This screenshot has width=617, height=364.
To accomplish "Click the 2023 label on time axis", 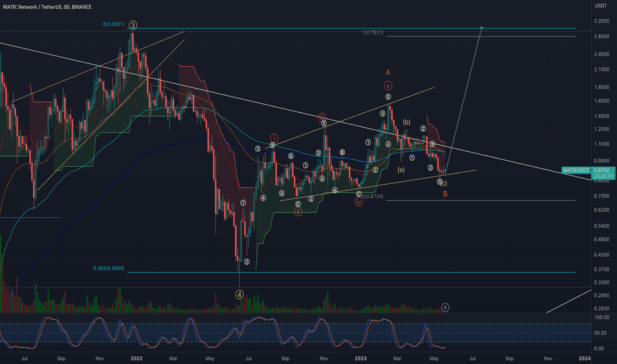I will 360,359.
